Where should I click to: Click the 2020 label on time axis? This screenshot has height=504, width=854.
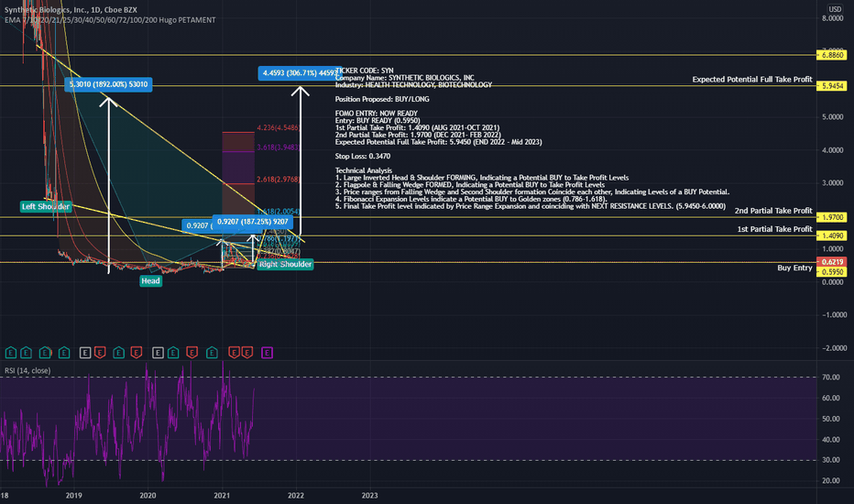pyautogui.click(x=148, y=495)
